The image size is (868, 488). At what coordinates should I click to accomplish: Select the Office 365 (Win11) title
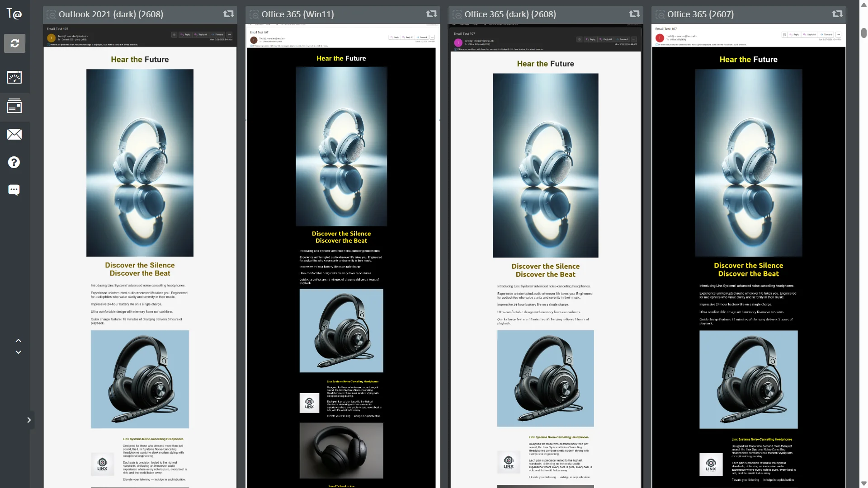click(x=297, y=14)
